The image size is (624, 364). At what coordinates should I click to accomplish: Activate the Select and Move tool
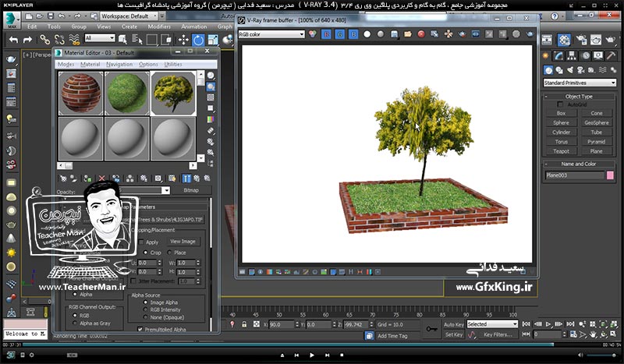pyautogui.click(x=183, y=40)
